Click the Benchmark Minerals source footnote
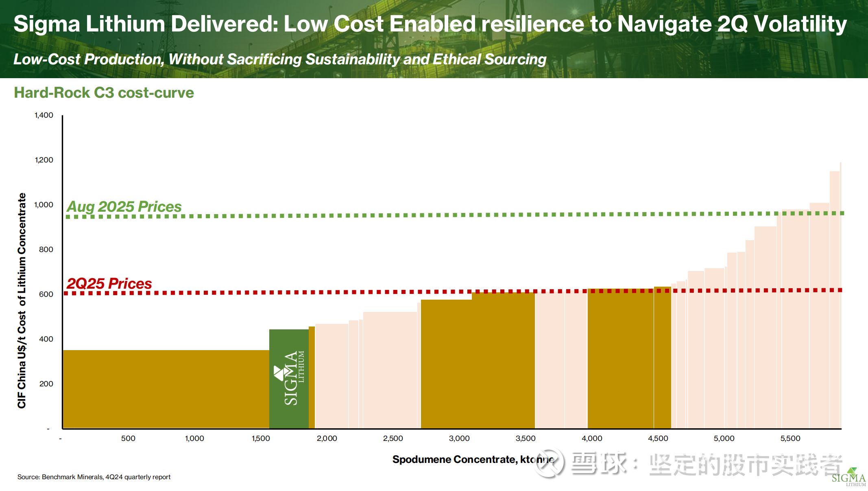868x491 pixels. (94, 477)
